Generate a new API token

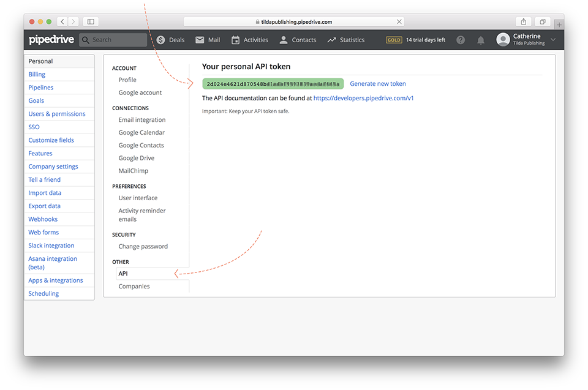(377, 83)
